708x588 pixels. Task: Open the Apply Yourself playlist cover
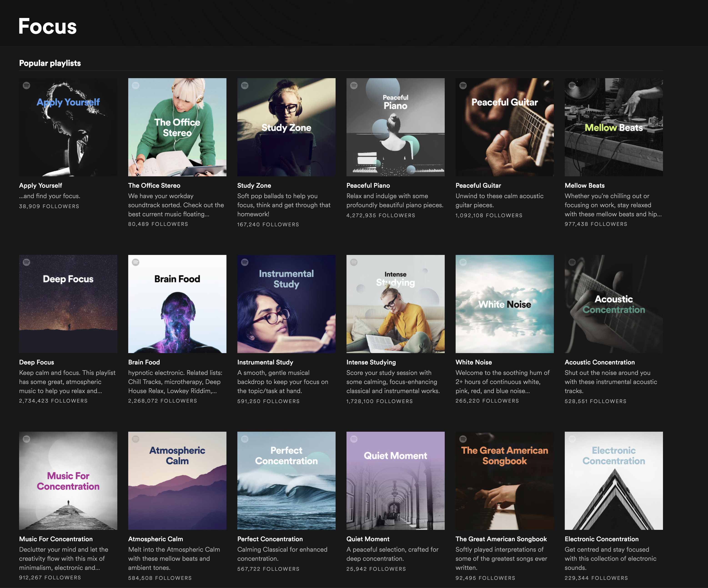pos(68,127)
